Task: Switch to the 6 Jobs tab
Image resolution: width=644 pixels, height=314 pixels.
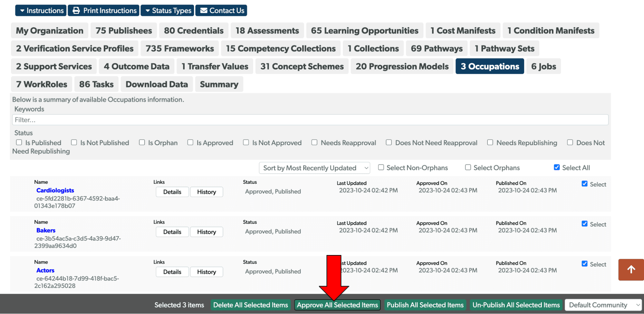Action: [543, 66]
